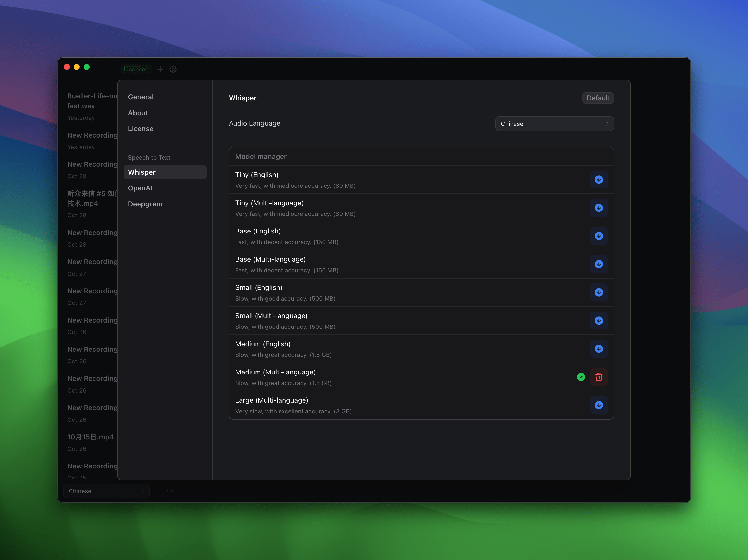Image resolution: width=748 pixels, height=560 pixels.
Task: Delete the Medium (Multi-language) model
Action: 599,377
